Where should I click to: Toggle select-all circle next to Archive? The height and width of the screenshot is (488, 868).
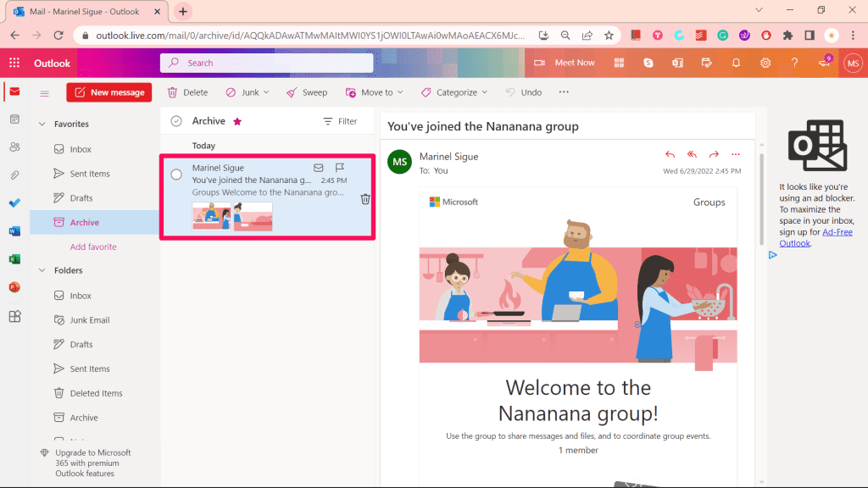pos(176,121)
